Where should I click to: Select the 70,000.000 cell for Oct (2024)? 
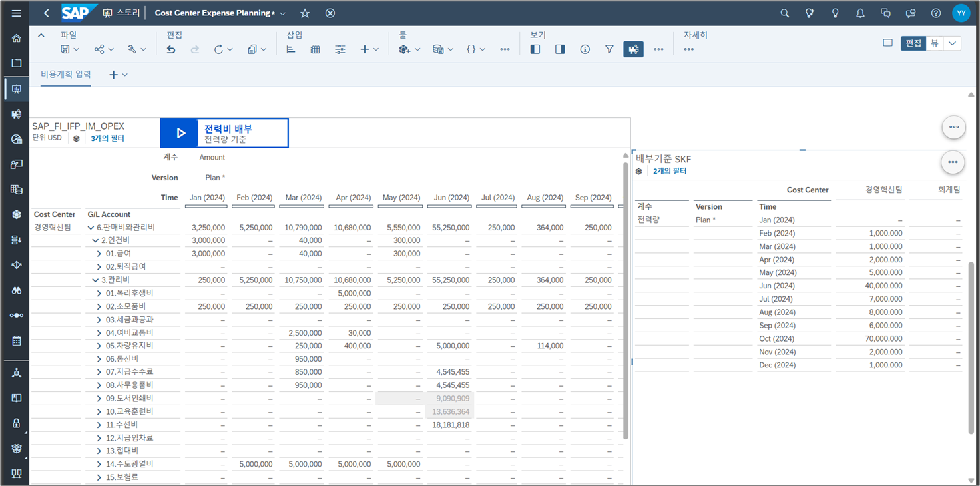pos(870,339)
